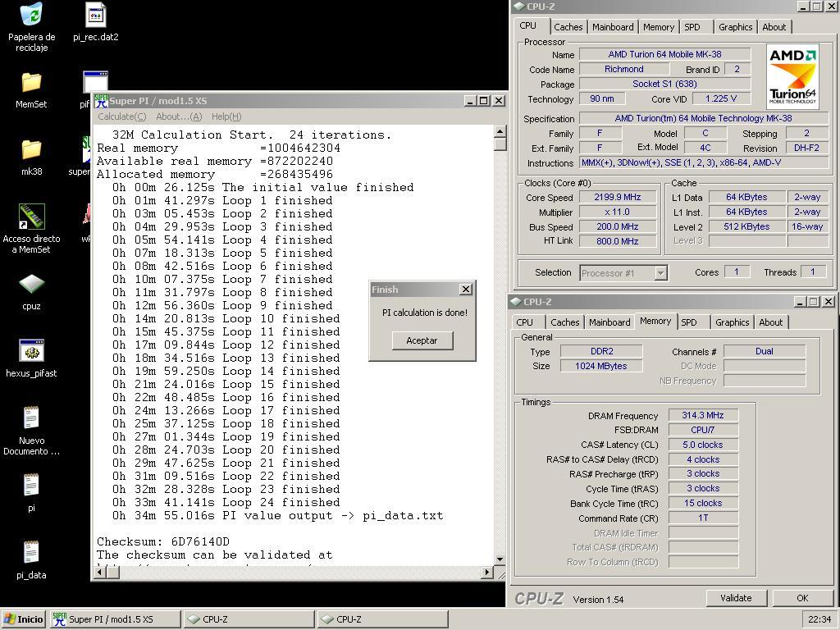This screenshot has height=630, width=840.
Task: Click the Size 1024 MBytes field
Action: (601, 366)
